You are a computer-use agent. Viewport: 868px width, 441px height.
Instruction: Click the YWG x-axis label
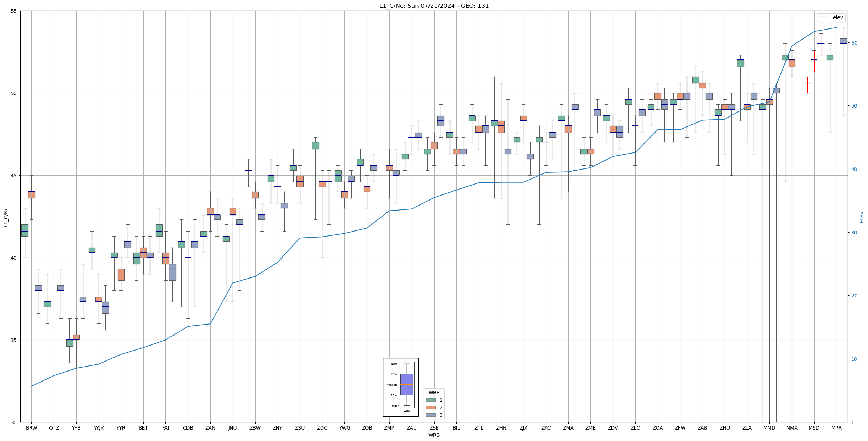(344, 428)
